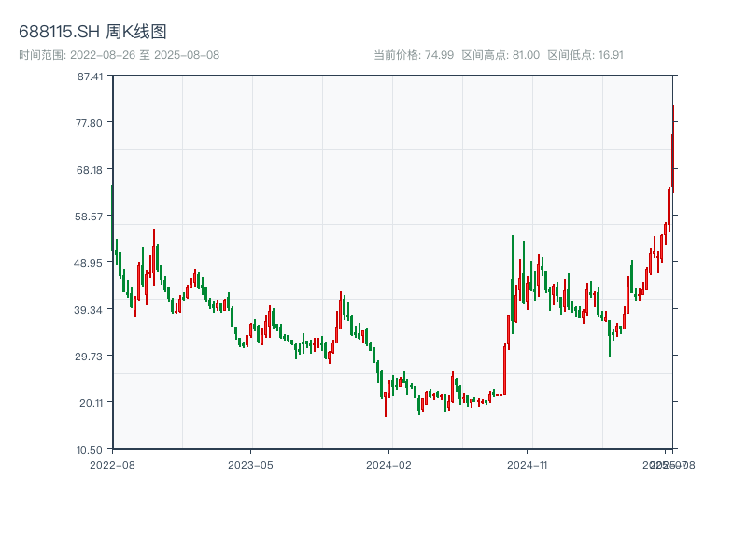Click the 2024-02 x-axis date label
Viewport: 747px width, 560px height.
(x=388, y=464)
